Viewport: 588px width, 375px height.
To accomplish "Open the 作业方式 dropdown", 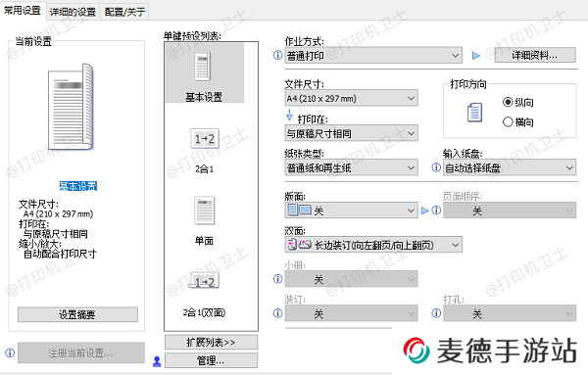I will click(373, 56).
